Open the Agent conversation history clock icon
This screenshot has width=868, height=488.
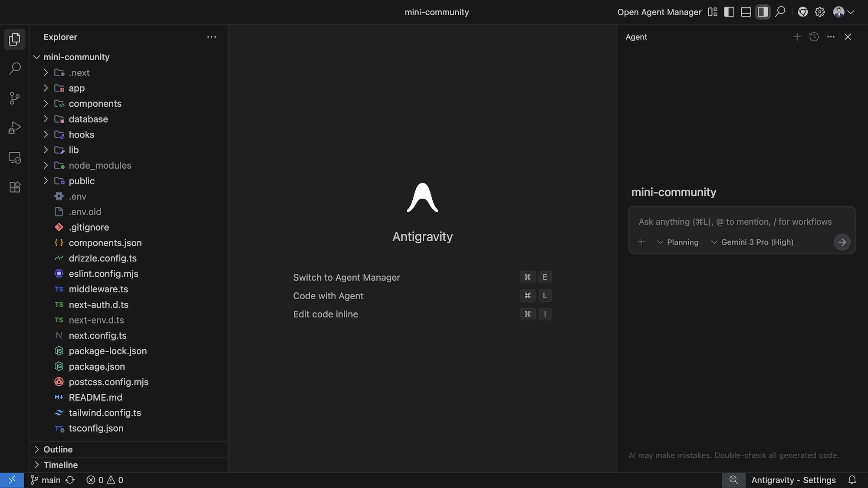coord(814,37)
